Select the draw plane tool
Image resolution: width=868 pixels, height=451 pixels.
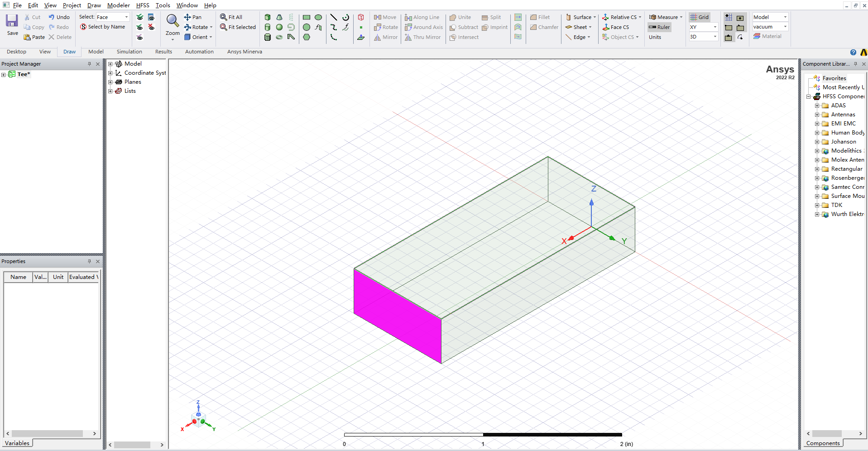pyautogui.click(x=361, y=37)
